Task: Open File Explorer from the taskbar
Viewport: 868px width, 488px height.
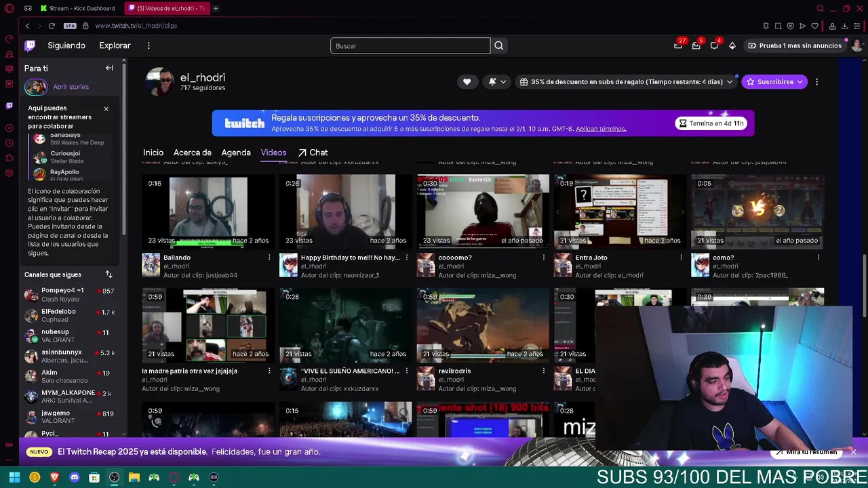Action: (134, 477)
